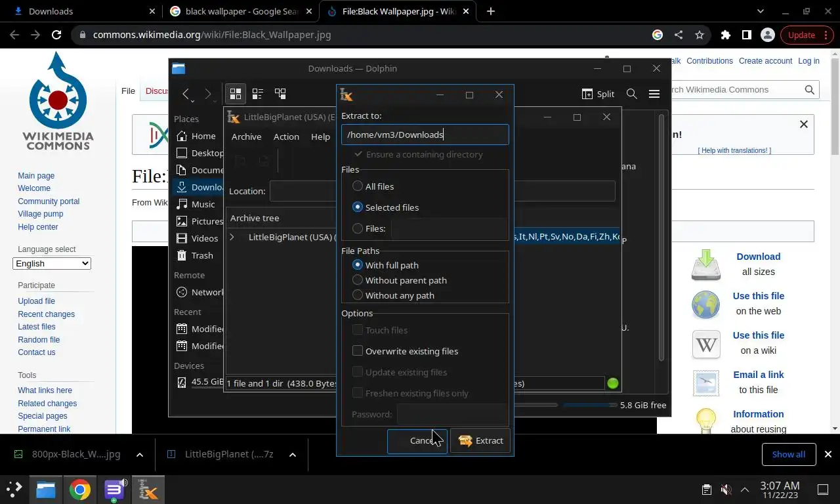Click the File tab on Wikimedia page

tap(128, 91)
